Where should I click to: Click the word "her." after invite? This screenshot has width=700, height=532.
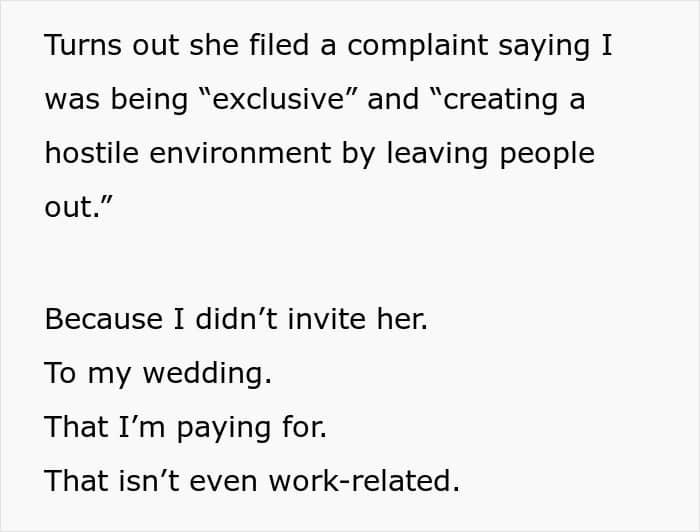tap(402, 319)
